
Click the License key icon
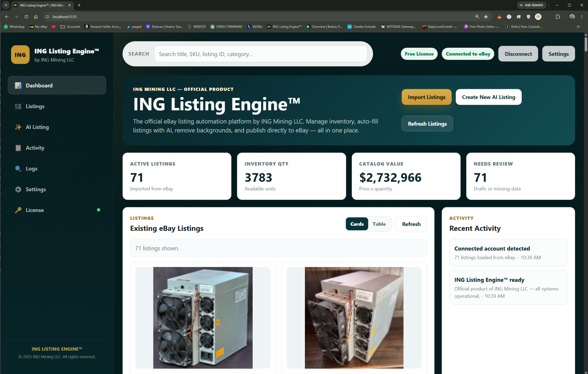coord(18,210)
